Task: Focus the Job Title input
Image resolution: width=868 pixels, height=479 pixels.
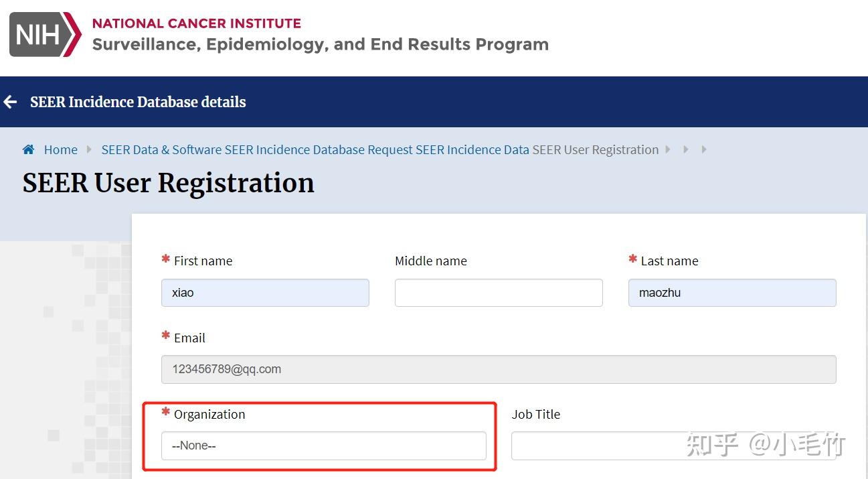Action: coord(596,446)
